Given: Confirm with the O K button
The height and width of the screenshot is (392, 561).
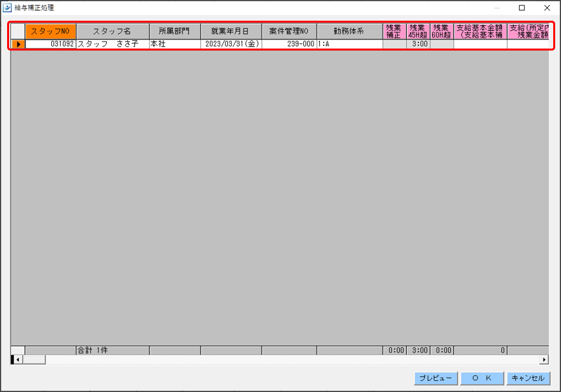Looking at the screenshot, I should click(x=482, y=378).
